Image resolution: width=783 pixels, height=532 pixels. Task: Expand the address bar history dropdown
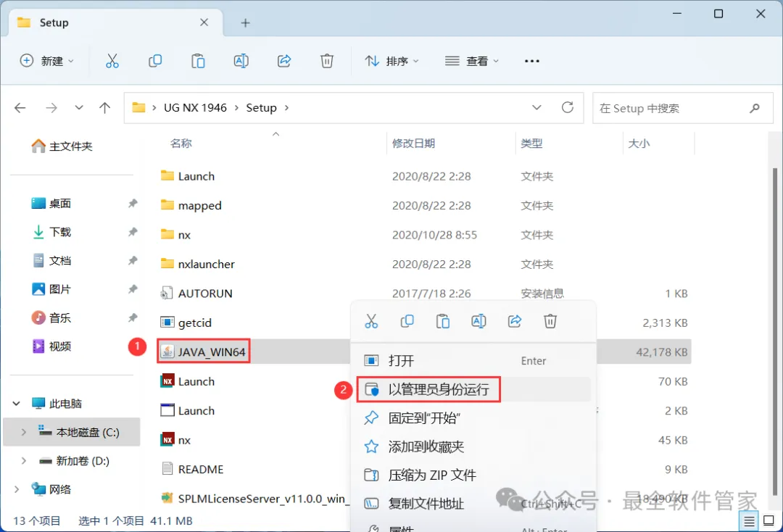click(x=536, y=108)
